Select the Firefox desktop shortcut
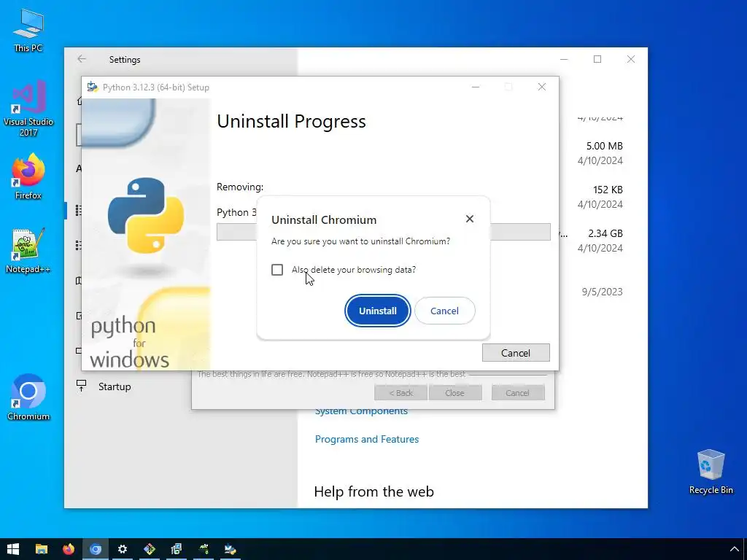Screen dimensions: 747x560 pos(28,176)
